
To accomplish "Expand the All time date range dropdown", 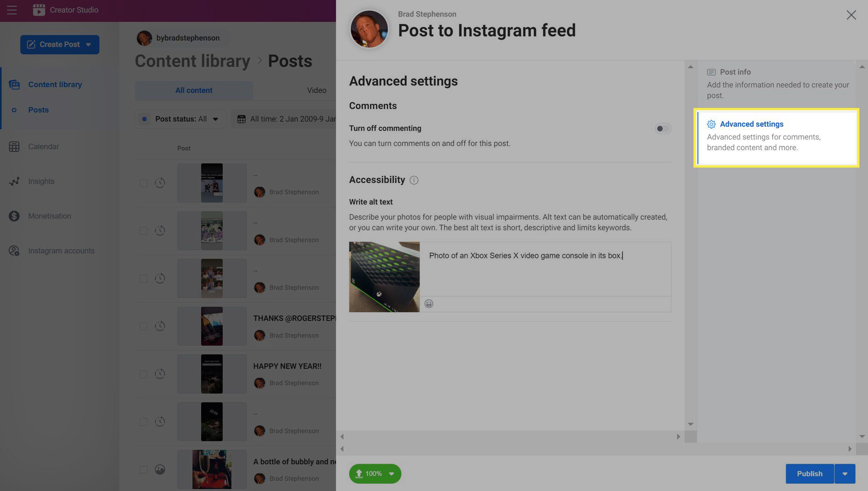I will 292,119.
